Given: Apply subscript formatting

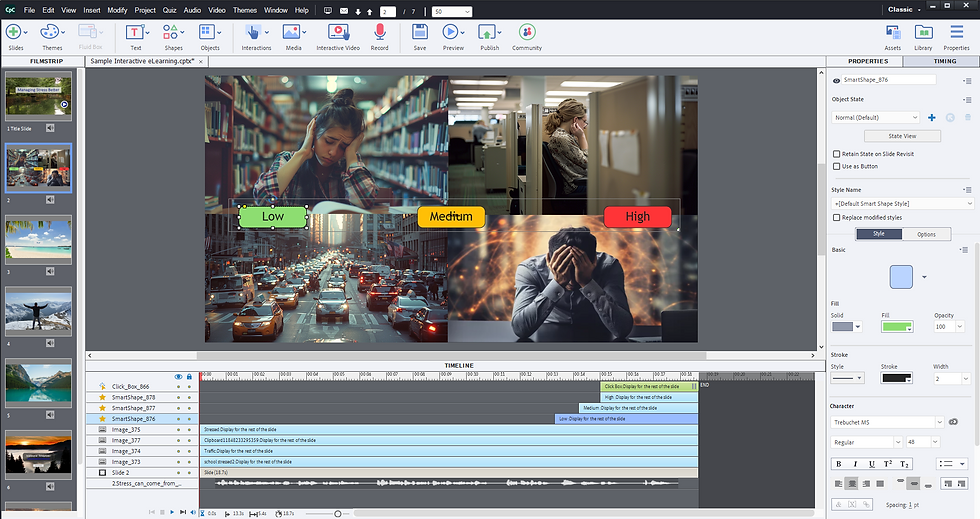Looking at the screenshot, I should (904, 464).
